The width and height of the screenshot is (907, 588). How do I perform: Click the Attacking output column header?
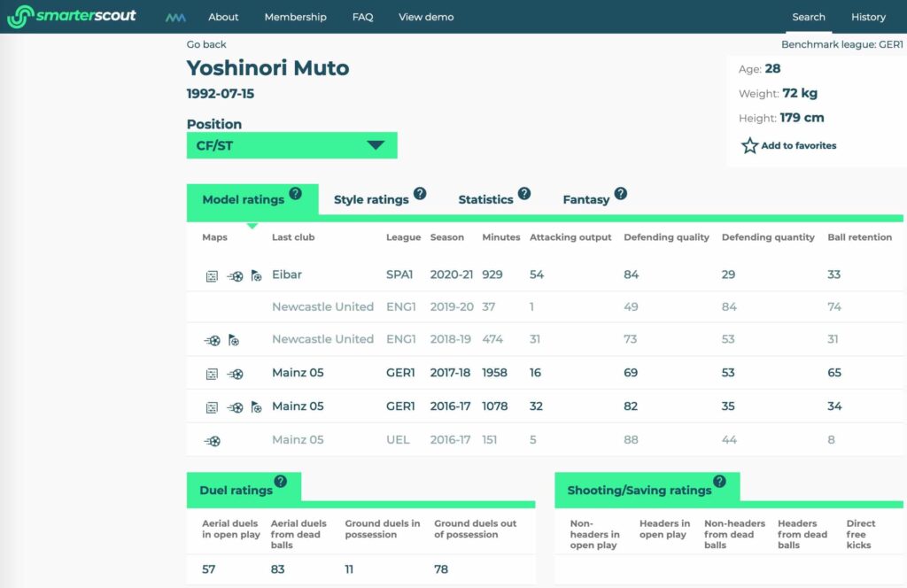[570, 237]
